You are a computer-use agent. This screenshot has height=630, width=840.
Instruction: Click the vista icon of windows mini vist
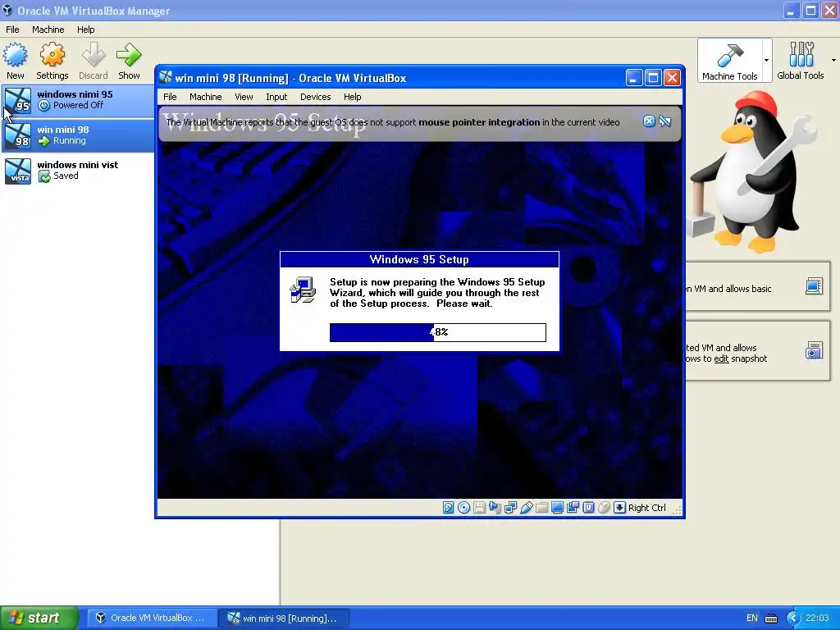point(18,171)
